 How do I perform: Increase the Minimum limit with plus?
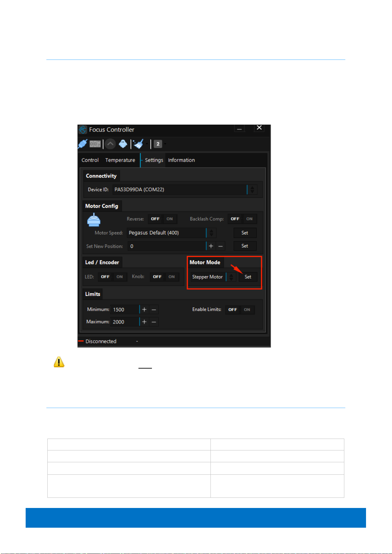pyautogui.click(x=144, y=310)
